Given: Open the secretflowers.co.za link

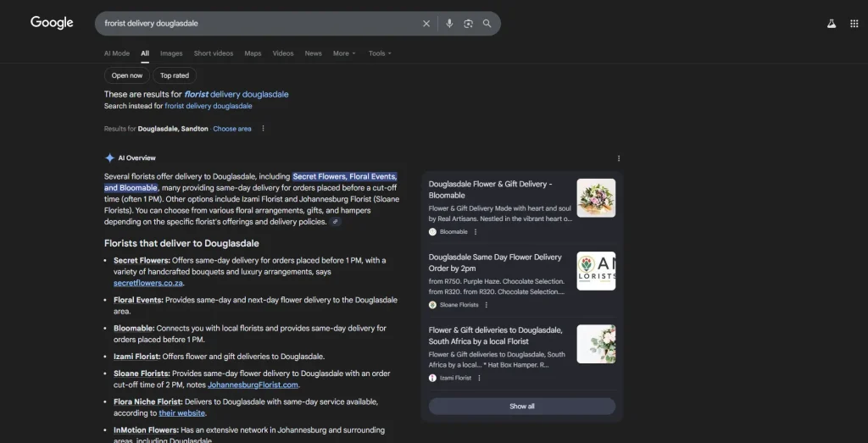Looking at the screenshot, I should [x=148, y=283].
